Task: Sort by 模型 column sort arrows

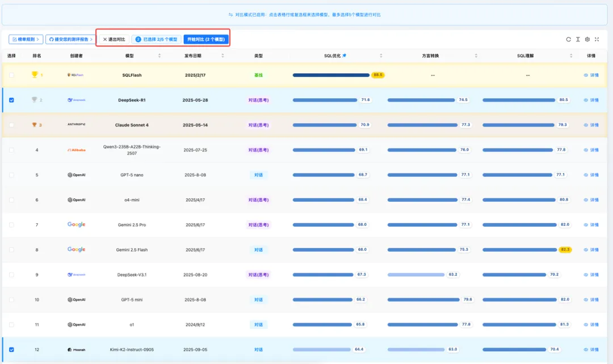Action: 159,56
